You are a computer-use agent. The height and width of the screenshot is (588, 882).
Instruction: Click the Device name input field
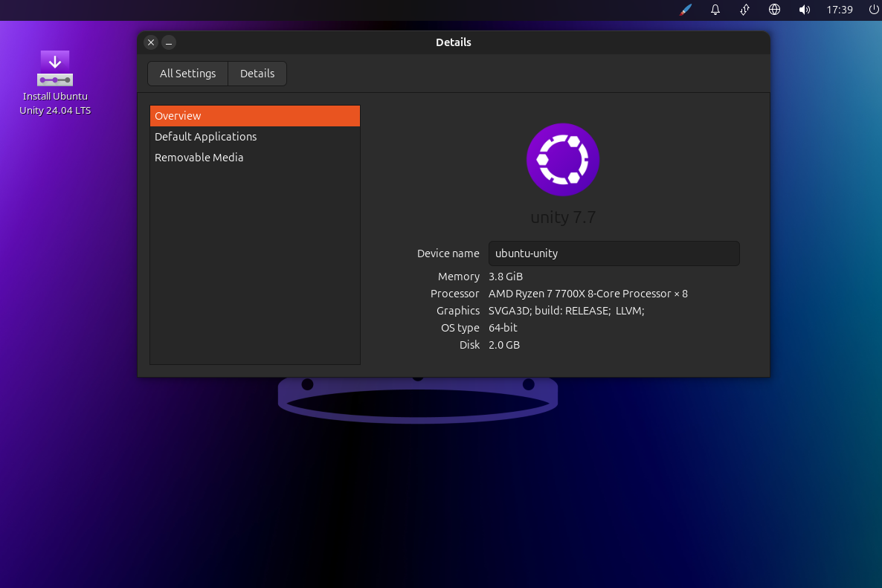(614, 253)
